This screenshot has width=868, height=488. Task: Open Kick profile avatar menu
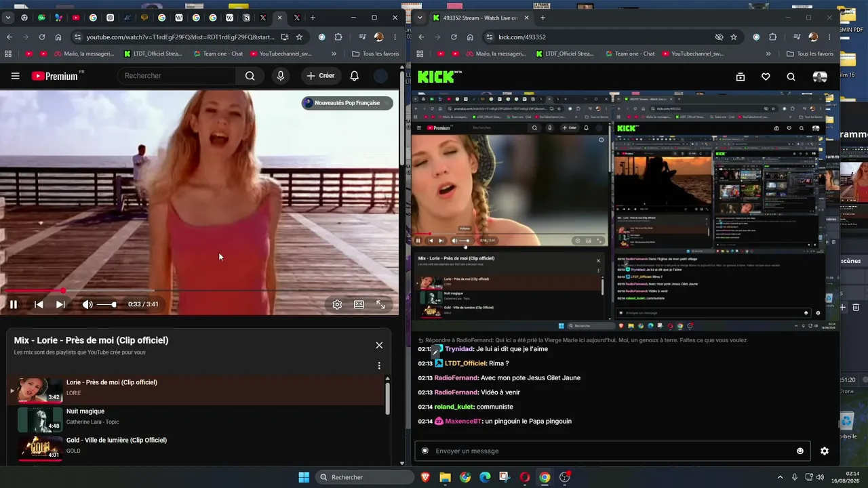click(x=820, y=77)
